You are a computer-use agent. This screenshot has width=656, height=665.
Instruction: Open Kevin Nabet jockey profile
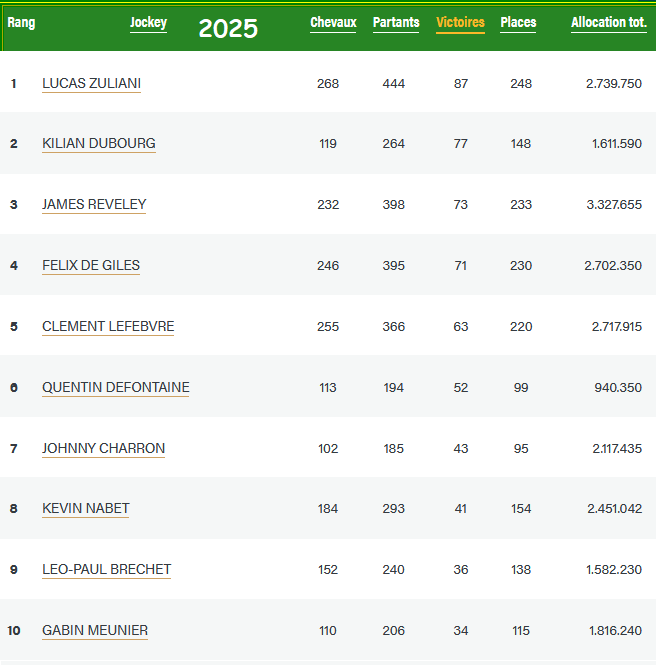[x=85, y=509]
